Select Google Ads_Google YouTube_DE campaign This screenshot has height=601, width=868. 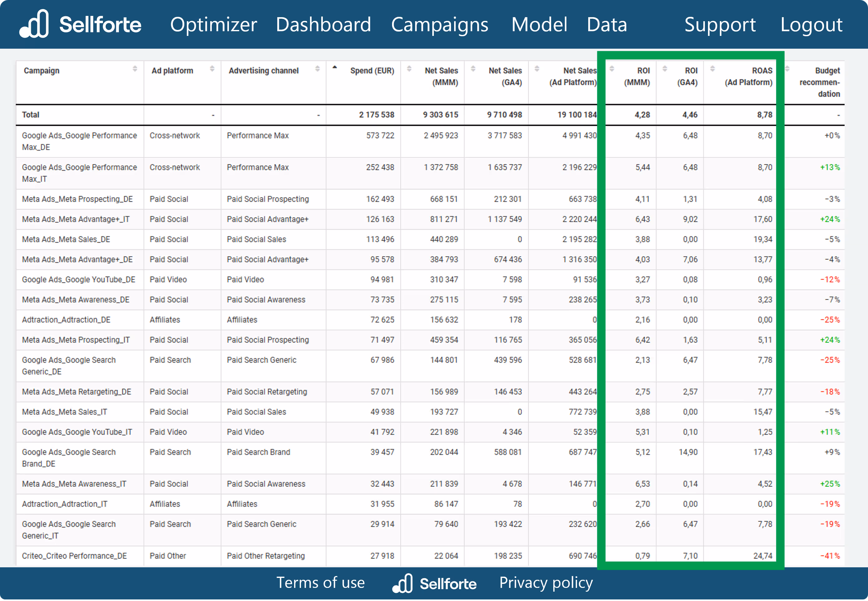tap(79, 280)
